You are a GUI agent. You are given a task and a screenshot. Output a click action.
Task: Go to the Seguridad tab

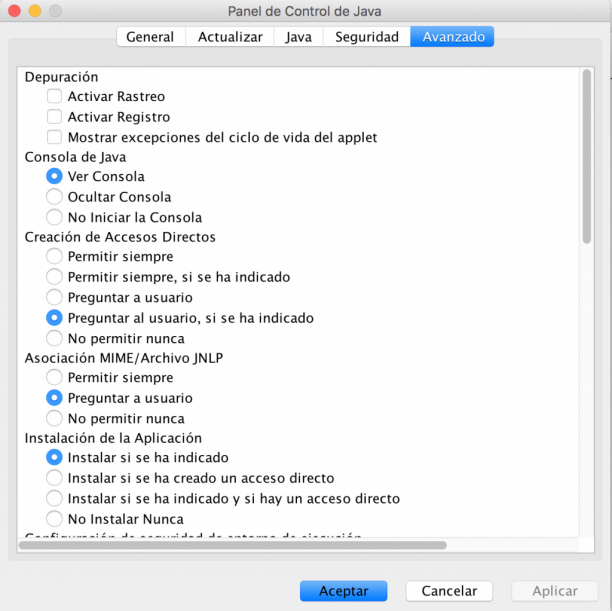366,37
